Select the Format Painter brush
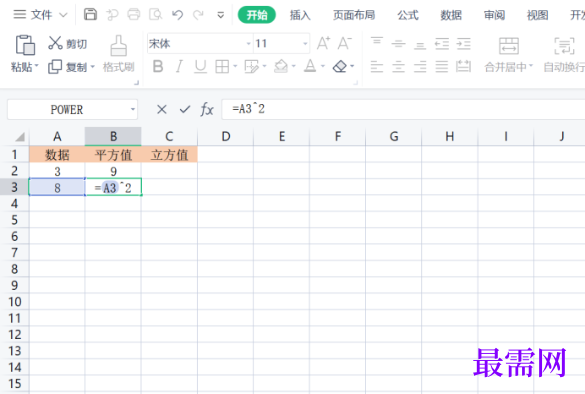The height and width of the screenshot is (394, 585). pos(118,46)
